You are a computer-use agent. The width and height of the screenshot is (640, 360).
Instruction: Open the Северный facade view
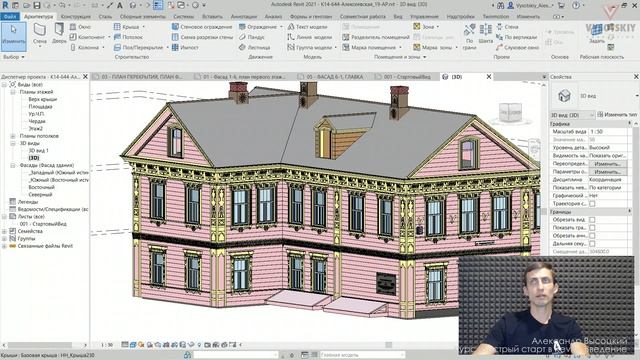[40, 195]
